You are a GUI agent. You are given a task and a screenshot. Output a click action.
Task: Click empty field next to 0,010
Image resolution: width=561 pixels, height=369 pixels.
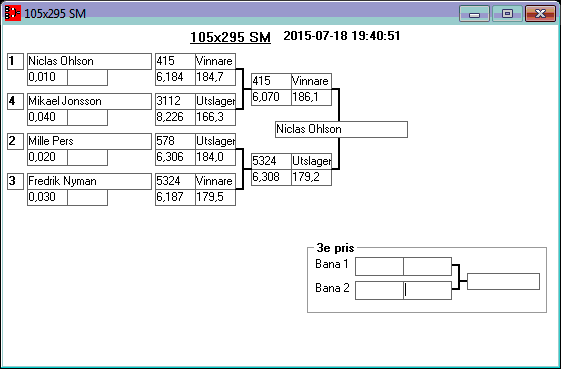(x=87, y=78)
